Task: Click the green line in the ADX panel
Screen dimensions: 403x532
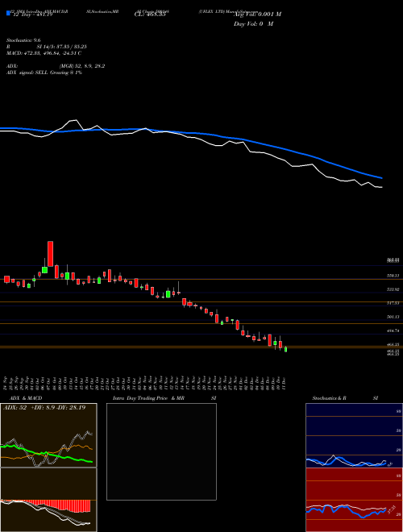Action: pos(46,453)
